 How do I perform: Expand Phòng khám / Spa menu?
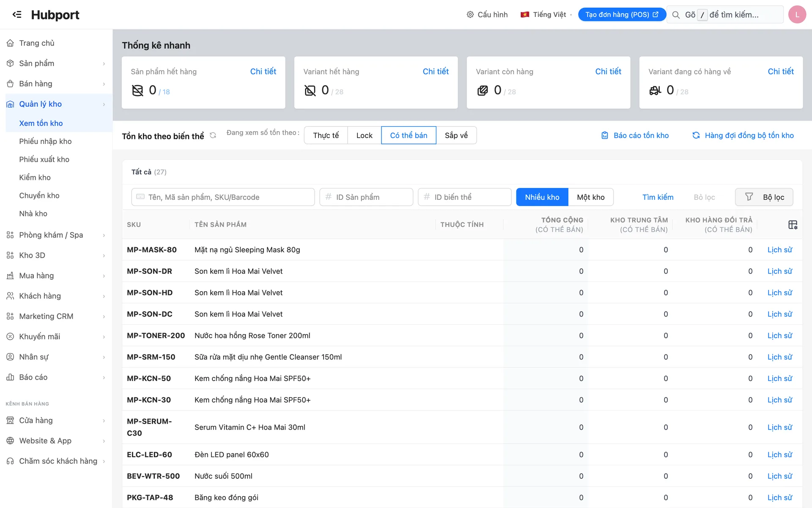coord(56,235)
